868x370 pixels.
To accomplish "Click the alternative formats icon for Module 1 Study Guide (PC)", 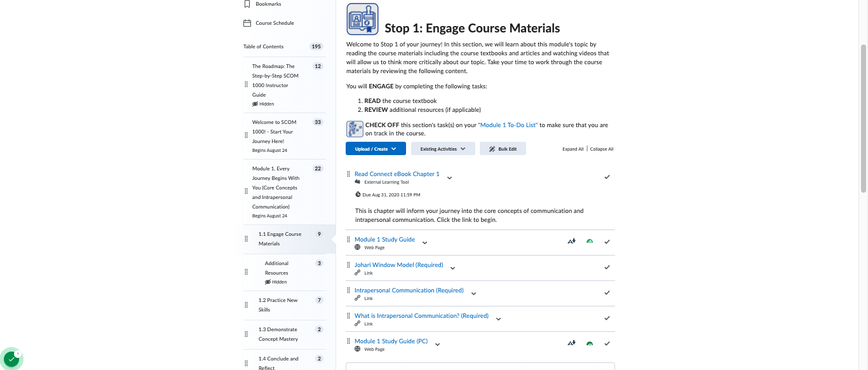I will coord(571,343).
